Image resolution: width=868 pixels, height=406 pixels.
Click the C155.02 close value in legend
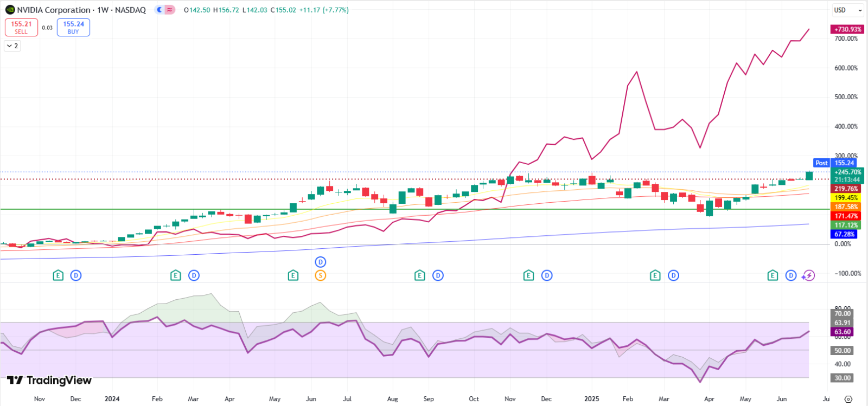click(x=283, y=10)
